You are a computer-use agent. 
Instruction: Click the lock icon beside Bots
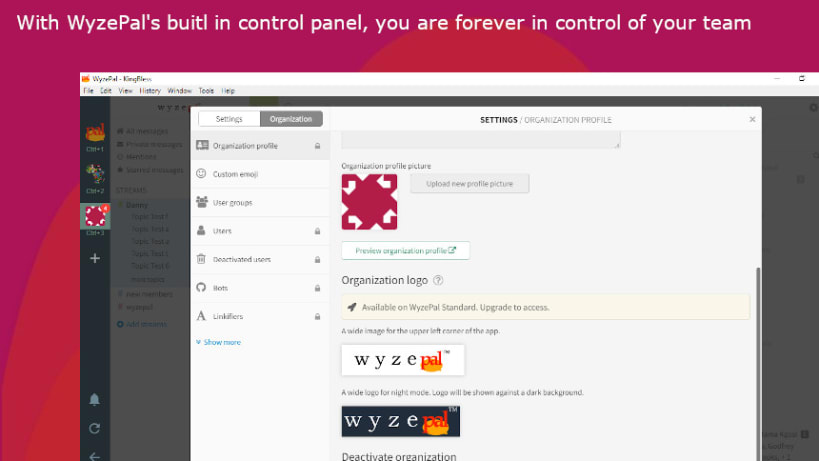317,288
